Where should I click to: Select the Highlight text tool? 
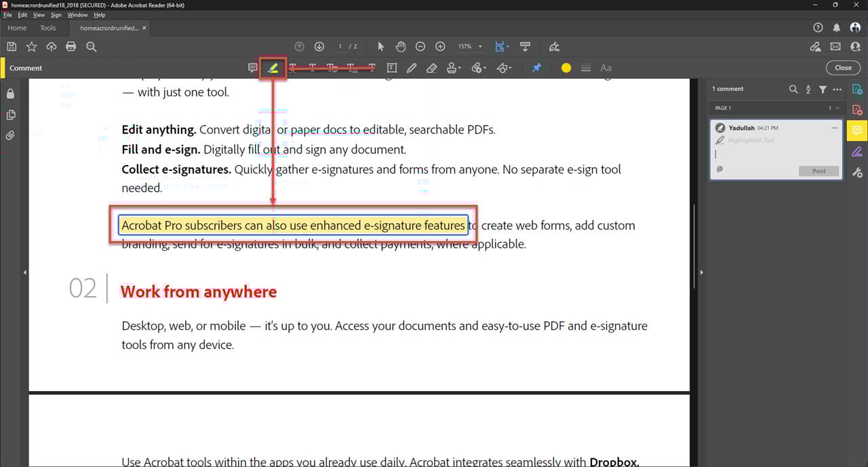pyautogui.click(x=273, y=68)
